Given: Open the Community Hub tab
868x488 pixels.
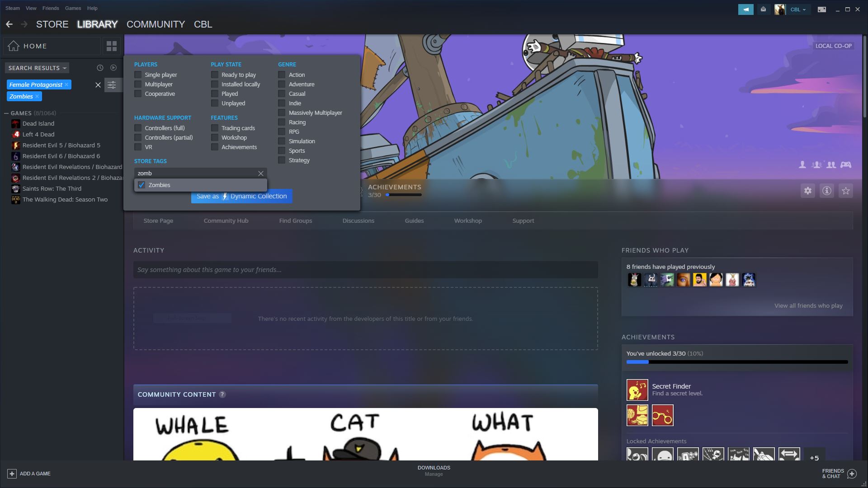Looking at the screenshot, I should point(226,221).
